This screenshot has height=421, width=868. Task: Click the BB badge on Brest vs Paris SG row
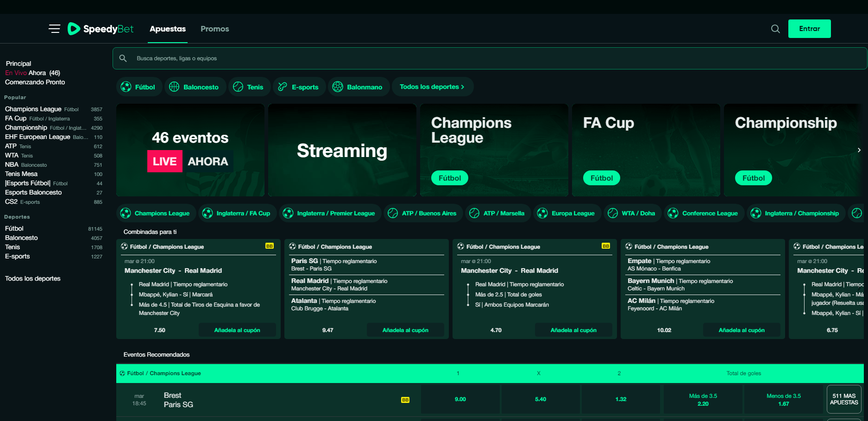(405, 400)
